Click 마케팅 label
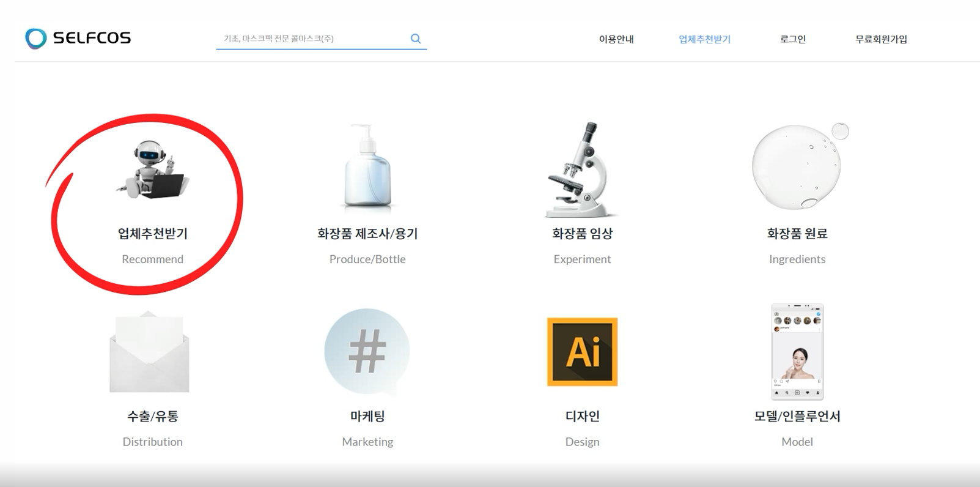980x487 pixels. (x=367, y=416)
